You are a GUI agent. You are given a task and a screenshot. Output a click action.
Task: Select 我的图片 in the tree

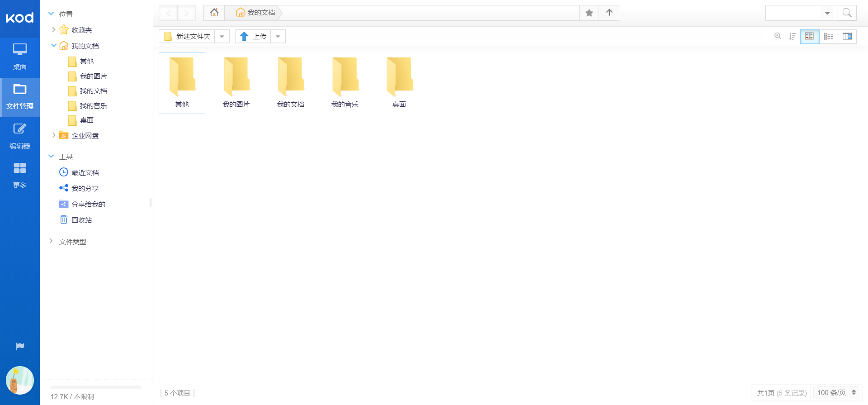coord(94,76)
